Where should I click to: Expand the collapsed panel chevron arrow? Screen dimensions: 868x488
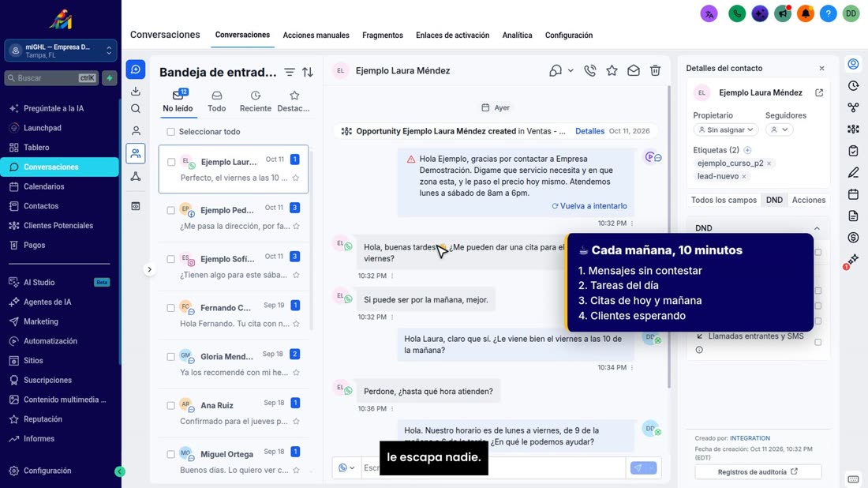(149, 270)
